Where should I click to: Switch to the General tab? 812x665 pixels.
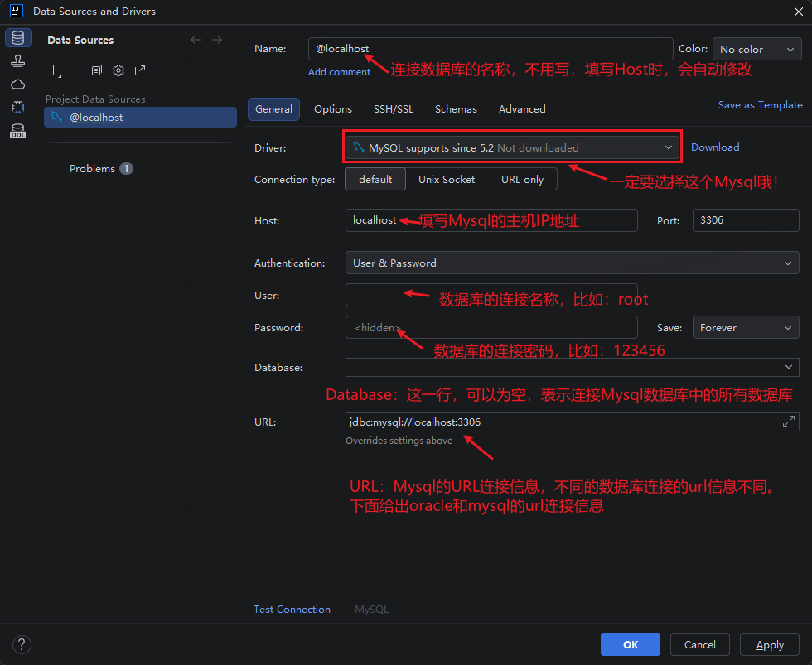coord(273,109)
